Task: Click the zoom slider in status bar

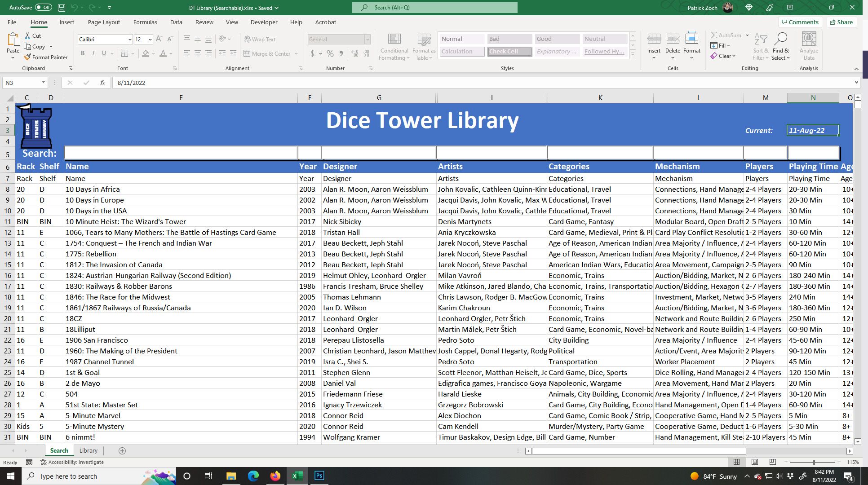Action: tap(813, 462)
